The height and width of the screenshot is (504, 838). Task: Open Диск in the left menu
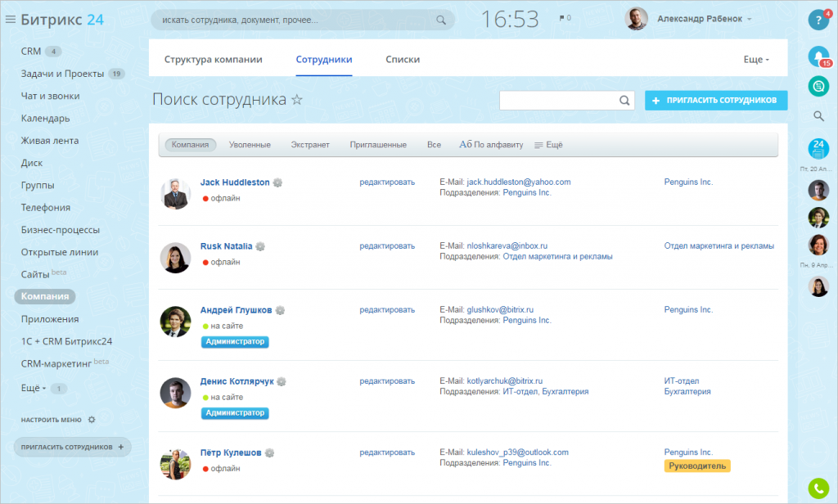pos(32,163)
